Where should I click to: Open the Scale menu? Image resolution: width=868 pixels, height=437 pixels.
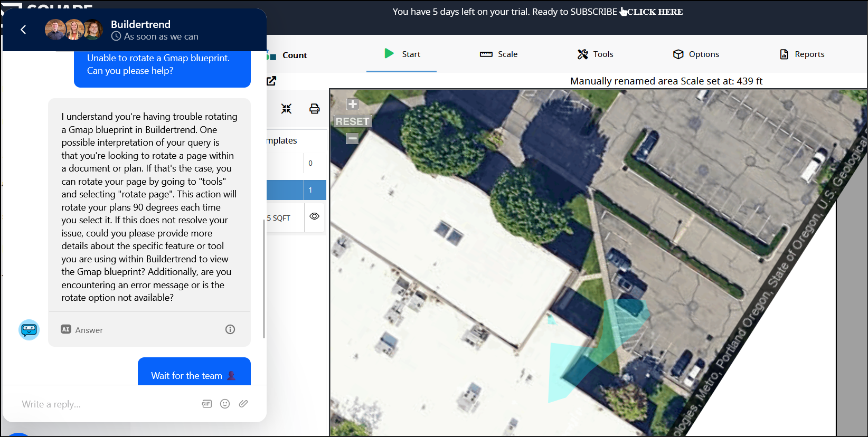point(498,54)
